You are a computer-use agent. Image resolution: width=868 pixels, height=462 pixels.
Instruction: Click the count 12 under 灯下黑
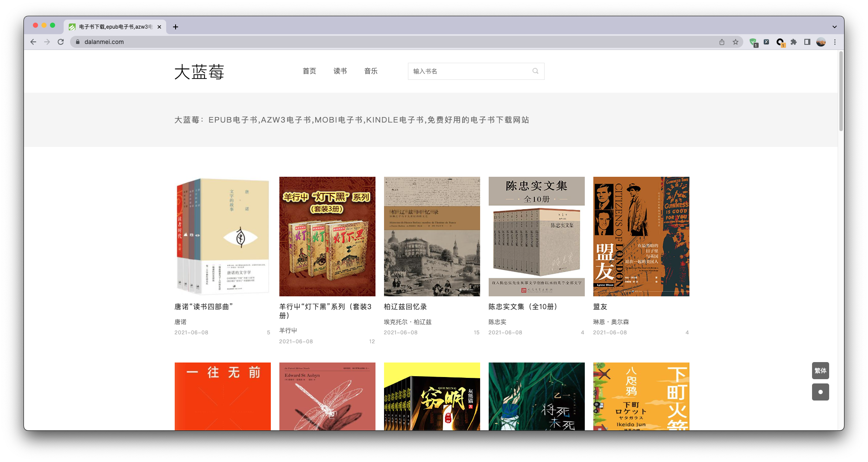coord(372,341)
